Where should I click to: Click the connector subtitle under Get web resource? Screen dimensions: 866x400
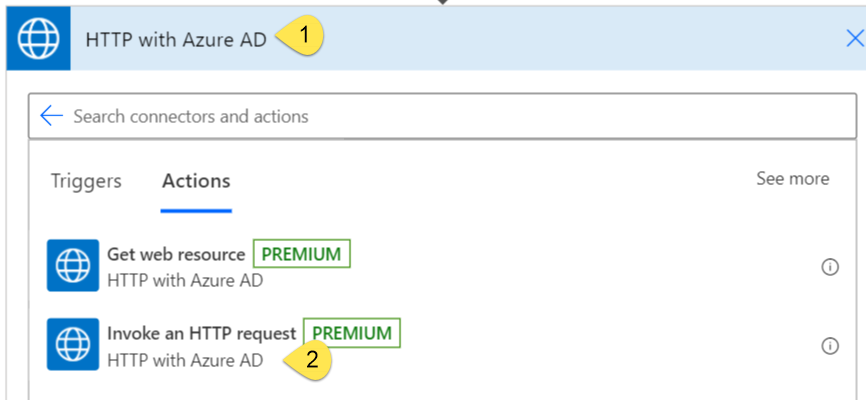[x=185, y=280]
